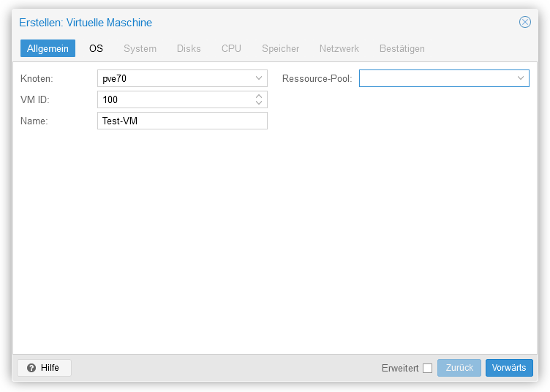
Task: Click the Vorwärts button
Action: [x=509, y=368]
